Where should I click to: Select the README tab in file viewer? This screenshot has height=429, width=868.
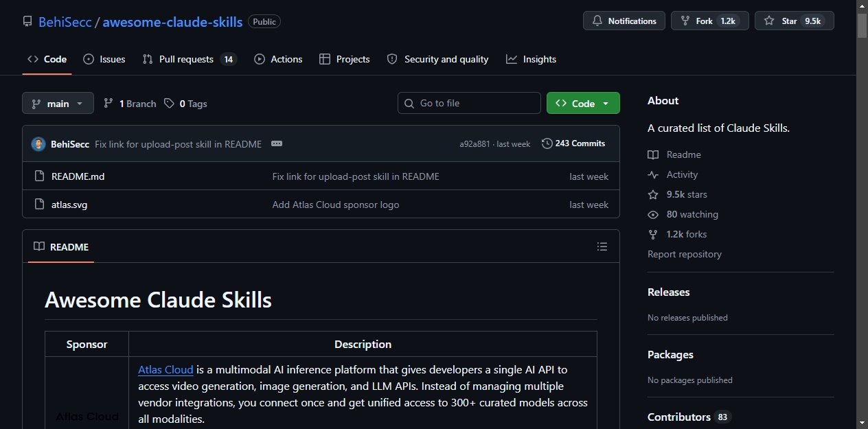tap(61, 246)
